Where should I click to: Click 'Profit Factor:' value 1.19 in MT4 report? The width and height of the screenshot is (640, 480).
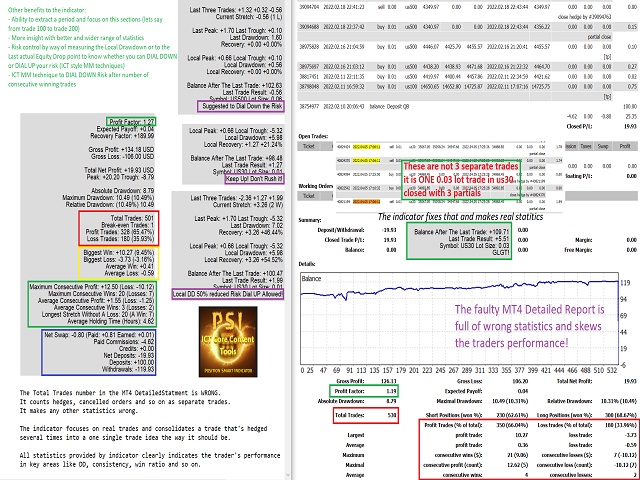coord(391,391)
